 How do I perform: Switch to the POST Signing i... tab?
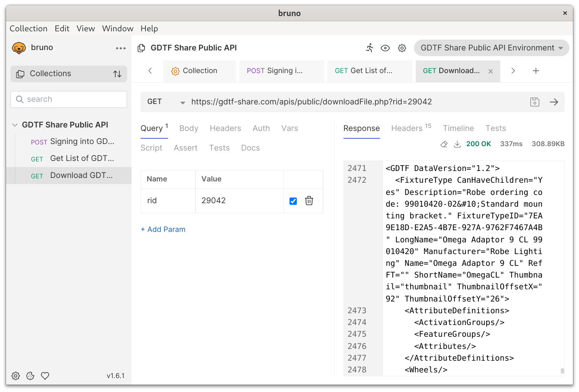(282, 70)
